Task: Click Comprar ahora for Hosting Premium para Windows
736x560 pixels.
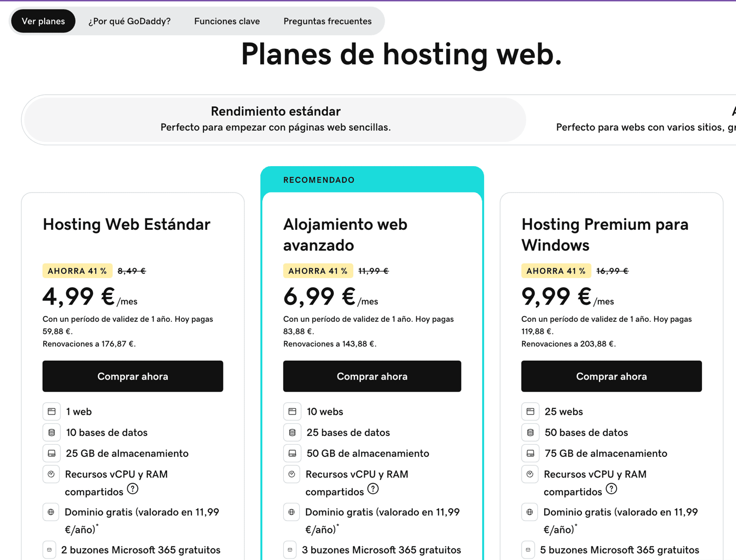Action: tap(611, 376)
